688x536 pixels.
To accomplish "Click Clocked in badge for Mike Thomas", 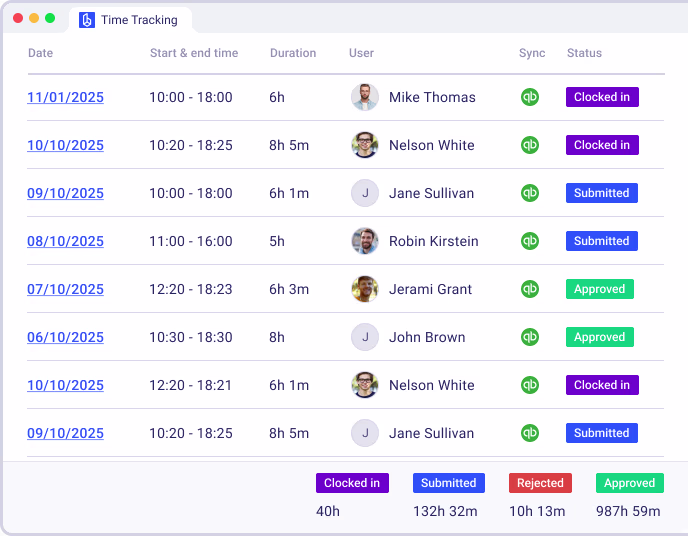I will click(602, 97).
